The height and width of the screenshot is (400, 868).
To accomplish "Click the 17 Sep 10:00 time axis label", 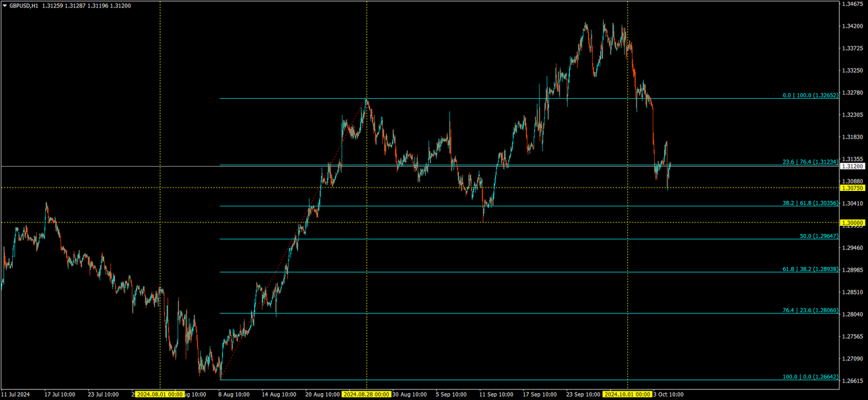I will point(539,395).
